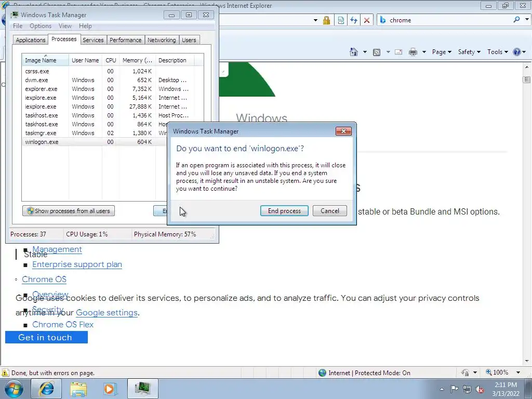Click the IE status bar privacy icon

tap(465, 373)
